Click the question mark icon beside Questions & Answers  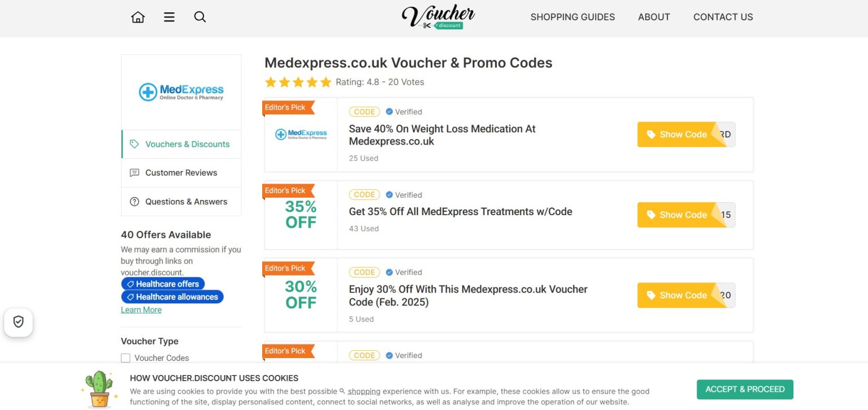pyautogui.click(x=134, y=201)
